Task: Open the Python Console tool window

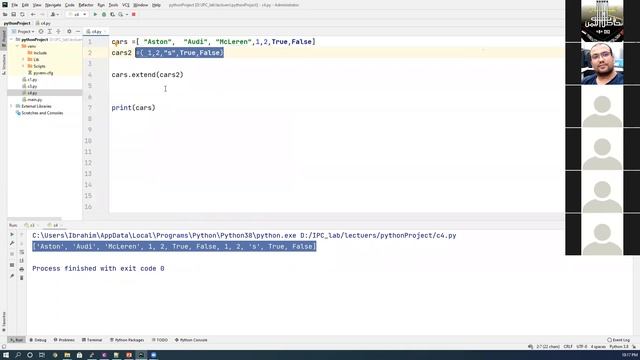Action: coord(191,340)
